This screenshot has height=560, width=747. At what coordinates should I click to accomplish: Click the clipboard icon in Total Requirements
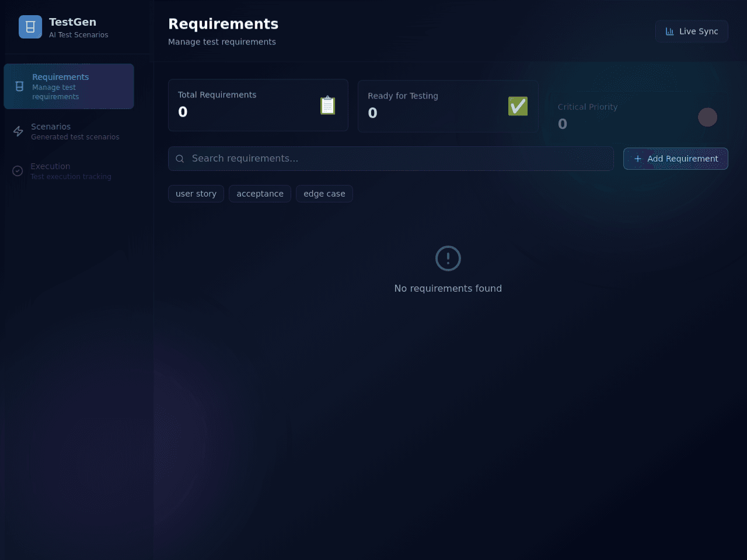click(x=328, y=105)
